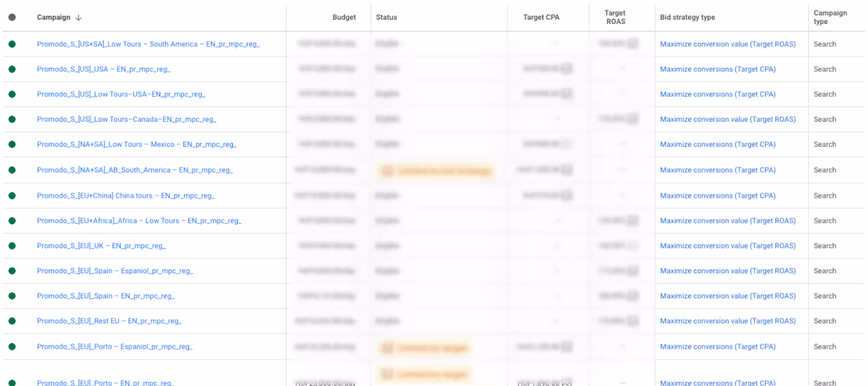
Task: Open Target ROAS bid strategy for UK row
Action: (x=727, y=245)
